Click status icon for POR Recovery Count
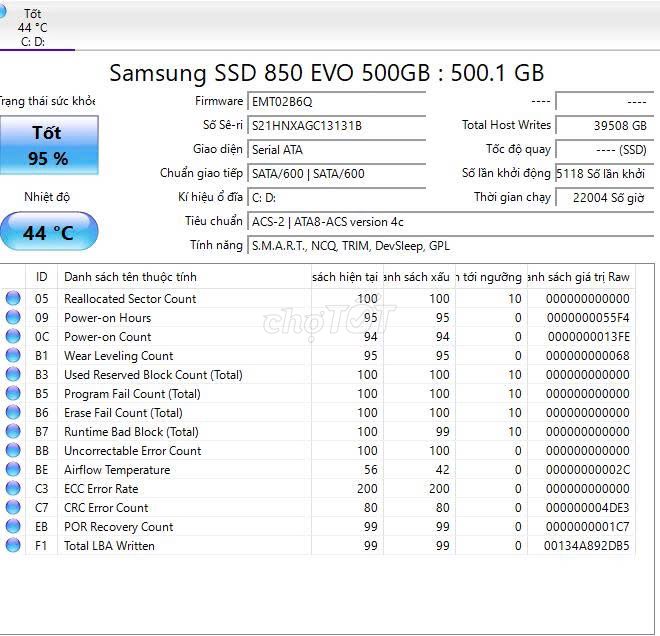660x636 pixels. coord(13,526)
